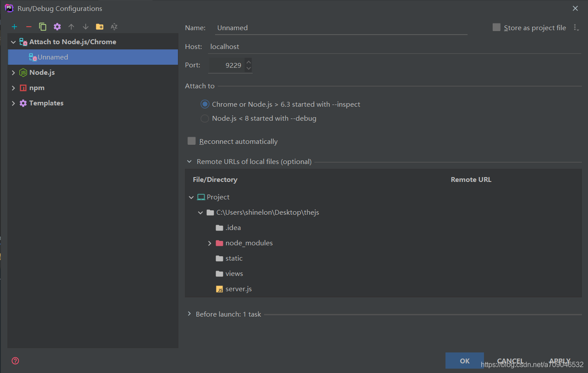
Task: Sort configurations alphabetically with AZ icon
Action: click(114, 27)
